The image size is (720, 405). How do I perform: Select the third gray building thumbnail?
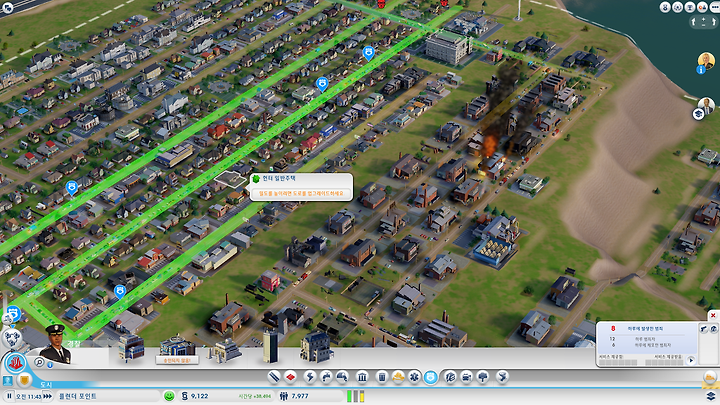(225, 350)
